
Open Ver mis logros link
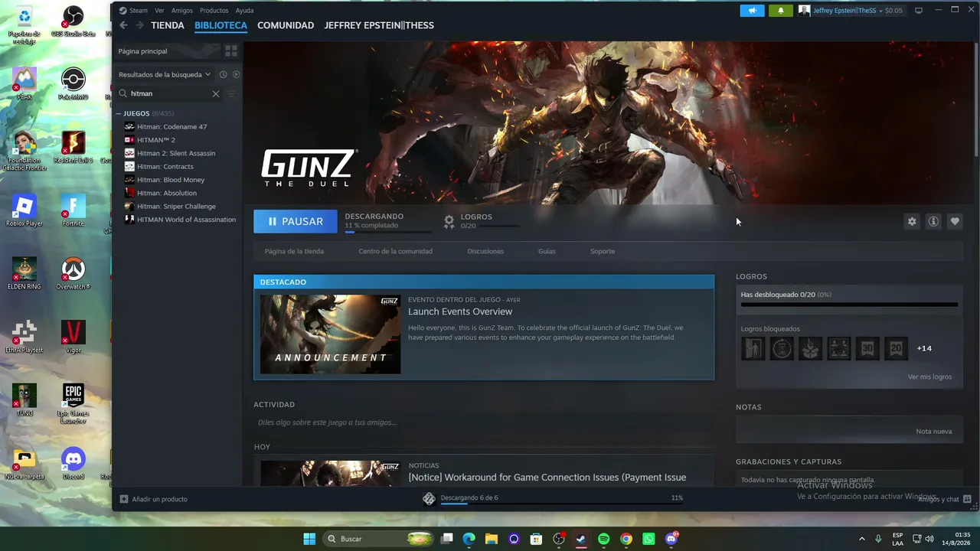click(929, 377)
